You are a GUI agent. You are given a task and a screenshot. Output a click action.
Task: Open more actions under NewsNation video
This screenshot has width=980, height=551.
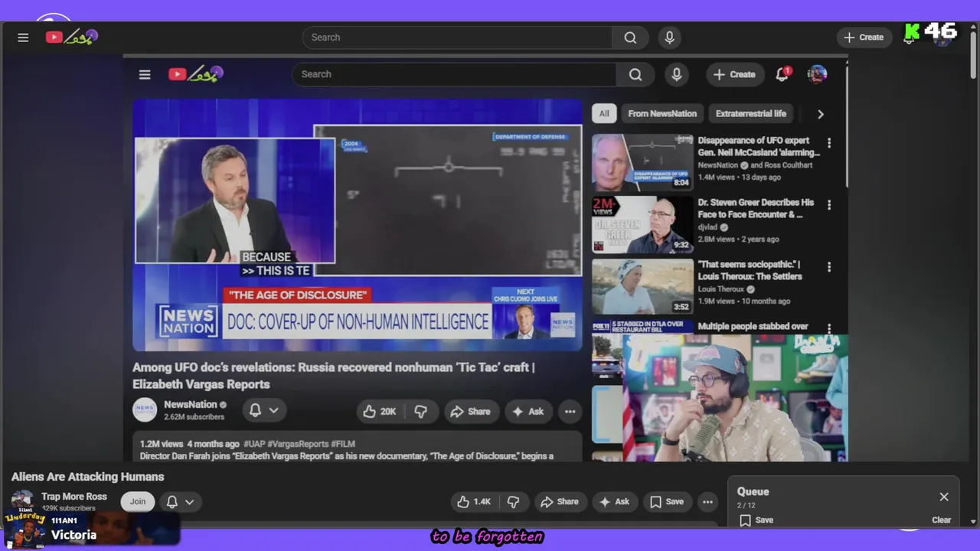click(x=570, y=412)
